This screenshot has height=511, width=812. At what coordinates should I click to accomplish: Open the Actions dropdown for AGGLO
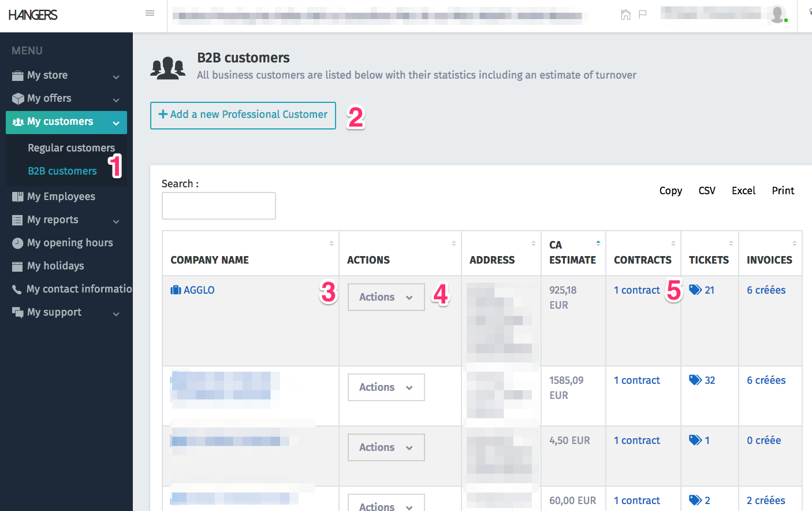point(386,297)
